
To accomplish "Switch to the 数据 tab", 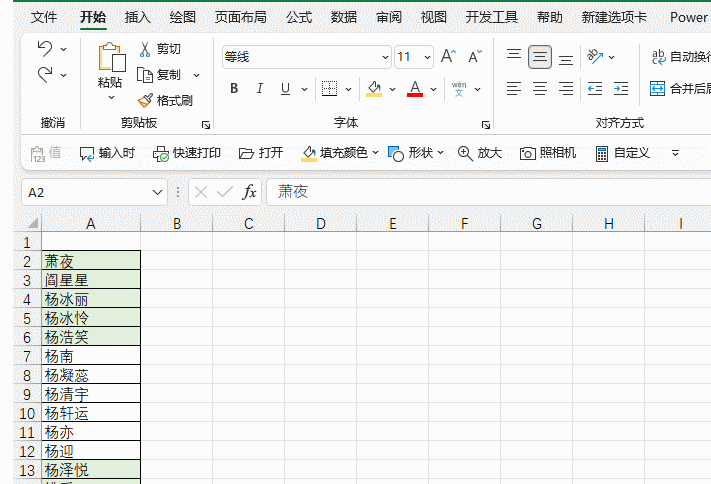I will (x=344, y=17).
